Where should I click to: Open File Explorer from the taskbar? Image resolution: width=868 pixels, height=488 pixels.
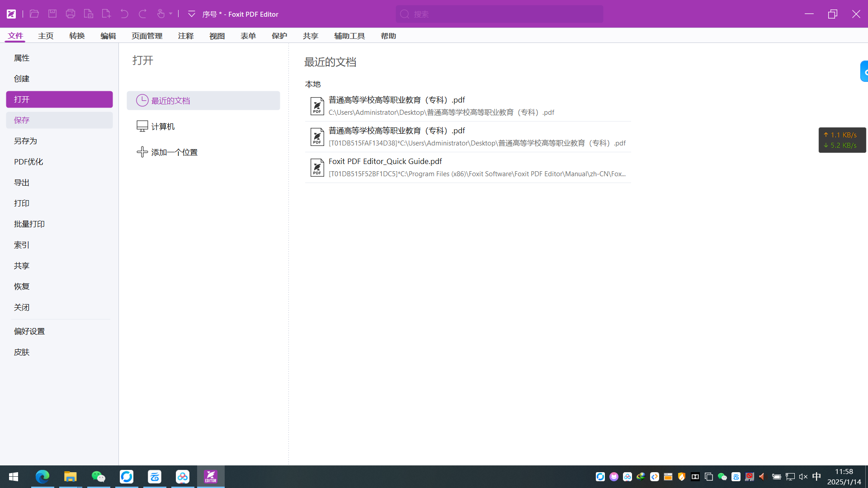71,477
